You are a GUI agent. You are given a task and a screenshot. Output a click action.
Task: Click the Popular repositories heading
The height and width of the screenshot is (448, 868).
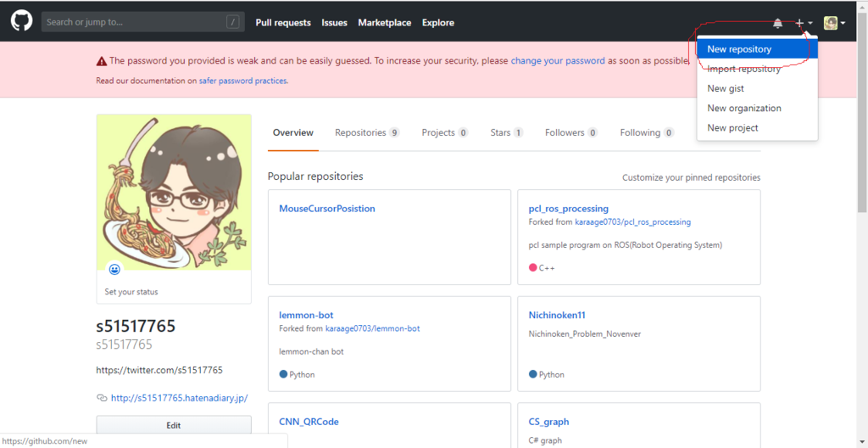click(x=315, y=176)
